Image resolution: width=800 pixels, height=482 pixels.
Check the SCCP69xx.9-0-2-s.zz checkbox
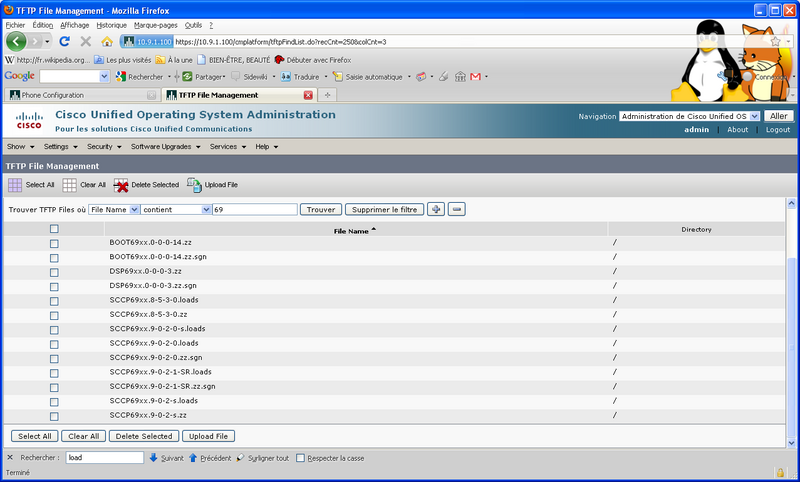click(x=54, y=417)
